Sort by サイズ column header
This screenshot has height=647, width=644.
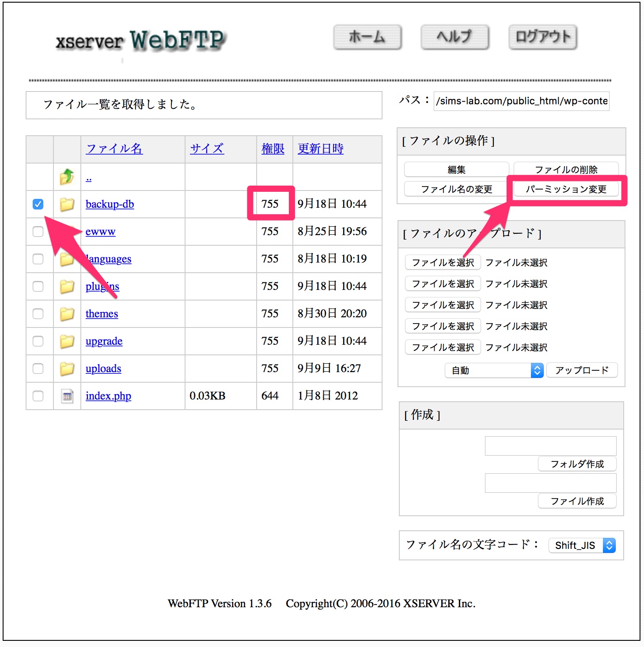tap(207, 149)
